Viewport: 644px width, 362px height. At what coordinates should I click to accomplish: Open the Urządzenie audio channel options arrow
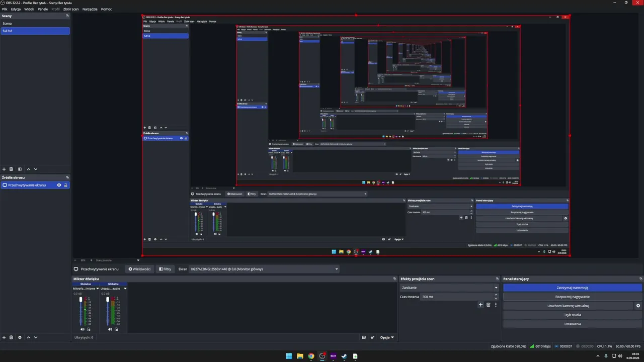point(125,289)
